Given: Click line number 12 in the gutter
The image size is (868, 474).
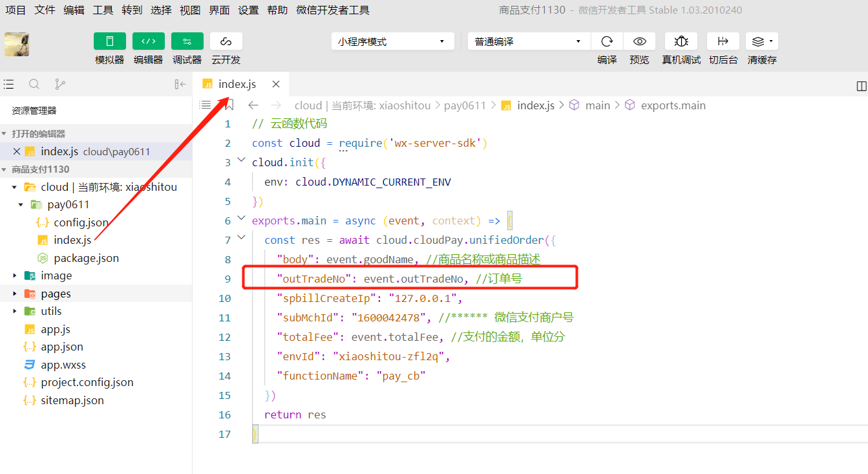Looking at the screenshot, I should [224, 337].
